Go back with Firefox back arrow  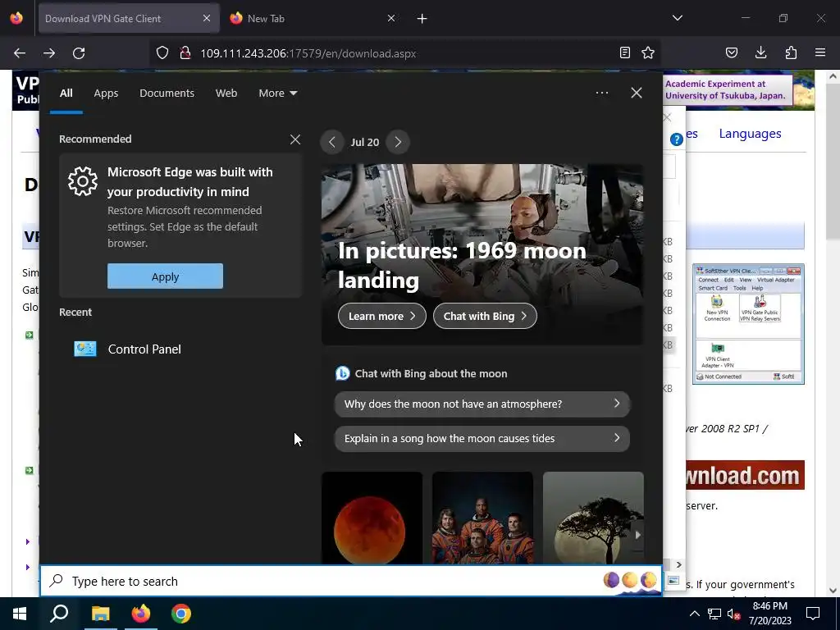[20, 53]
